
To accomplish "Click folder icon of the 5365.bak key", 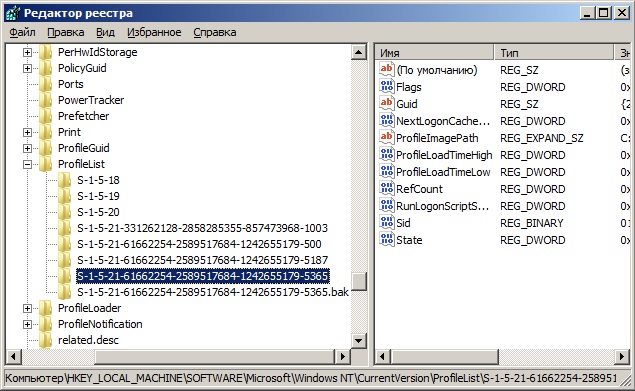I will (64, 292).
